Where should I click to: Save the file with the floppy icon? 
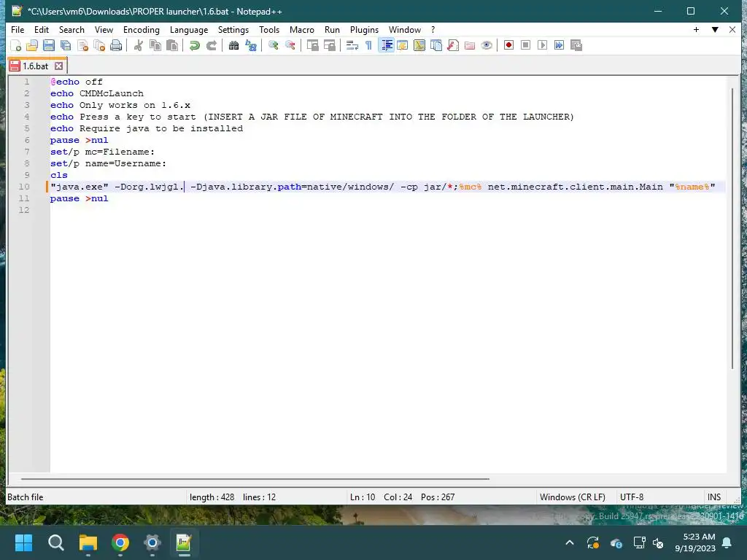(x=49, y=45)
